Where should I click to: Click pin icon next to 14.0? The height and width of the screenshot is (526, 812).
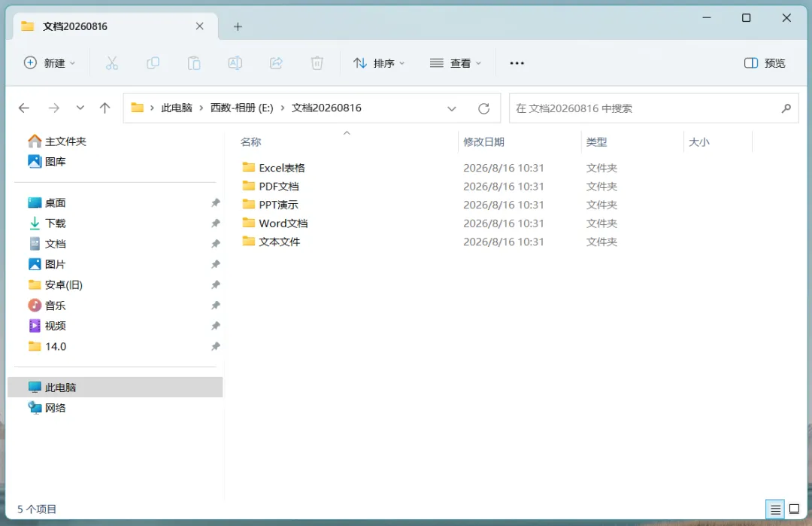click(x=216, y=346)
